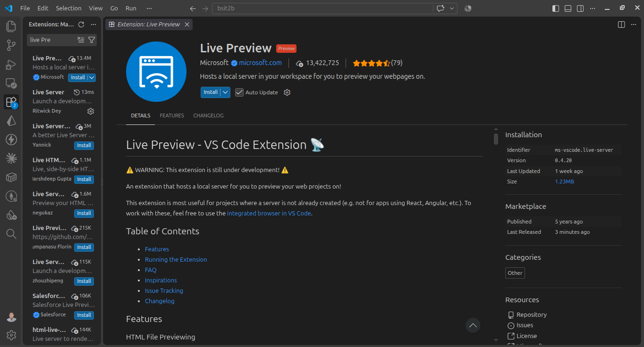Open the Source Control view
The width and height of the screenshot is (644, 347).
[x=11, y=45]
